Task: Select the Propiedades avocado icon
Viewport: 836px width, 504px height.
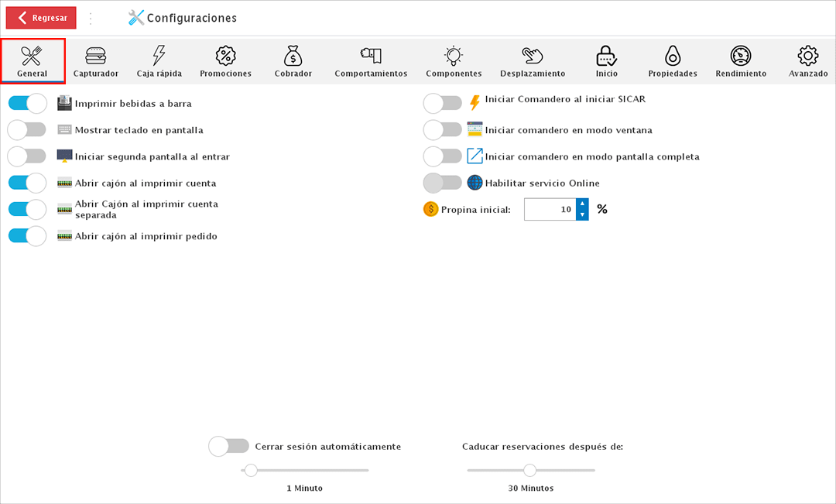Action: 672,60
